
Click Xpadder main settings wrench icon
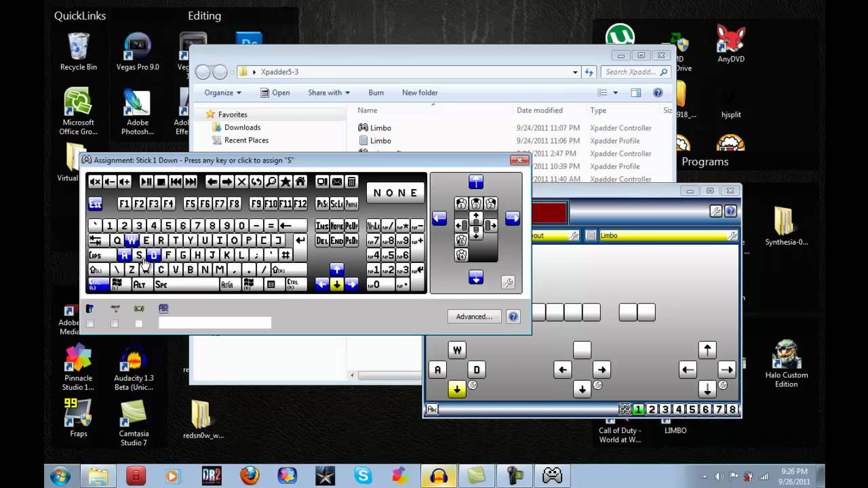coord(716,211)
